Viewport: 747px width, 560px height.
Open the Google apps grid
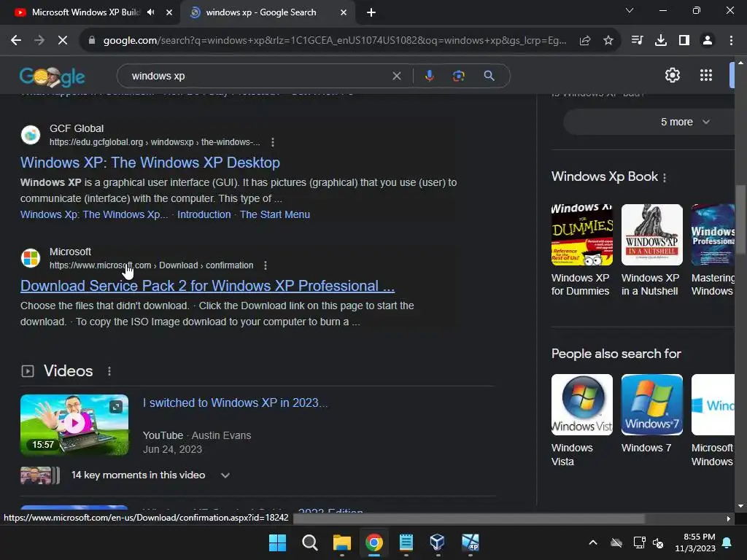tap(706, 75)
